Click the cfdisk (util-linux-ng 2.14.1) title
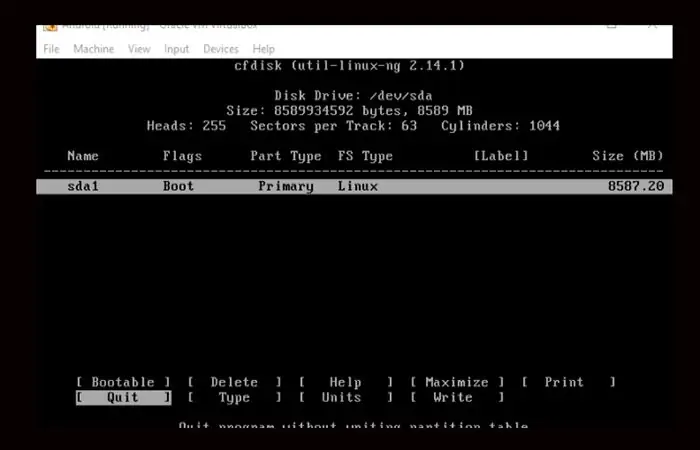 350,66
